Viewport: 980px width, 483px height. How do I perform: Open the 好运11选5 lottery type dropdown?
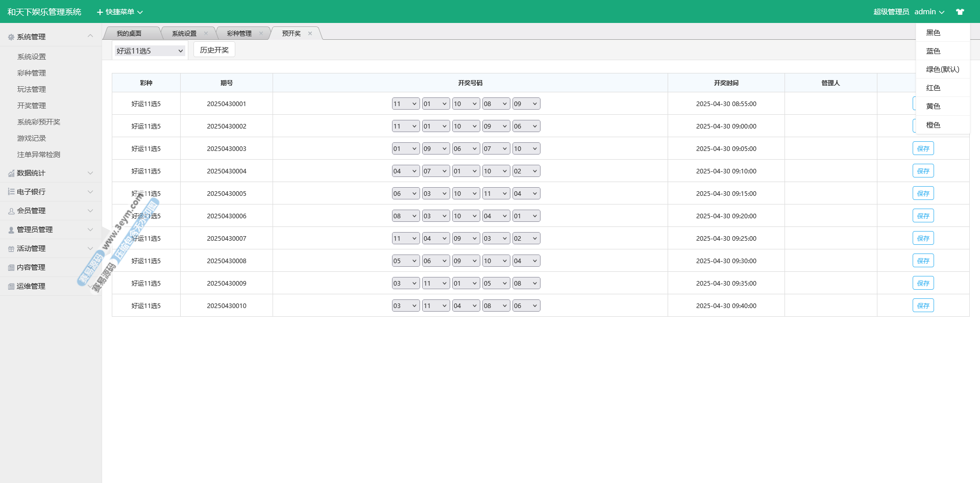coord(150,51)
